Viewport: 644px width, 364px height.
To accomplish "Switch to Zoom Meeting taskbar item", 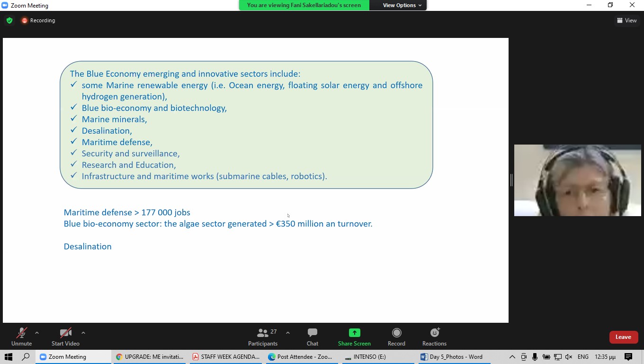I will click(x=73, y=357).
